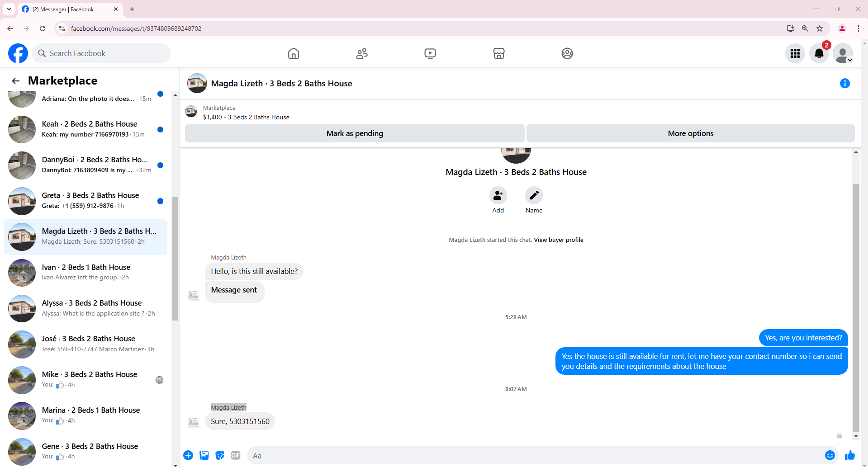Image resolution: width=868 pixels, height=467 pixels.
Task: Open more actions plus icon in composer
Action: pyautogui.click(x=188, y=455)
